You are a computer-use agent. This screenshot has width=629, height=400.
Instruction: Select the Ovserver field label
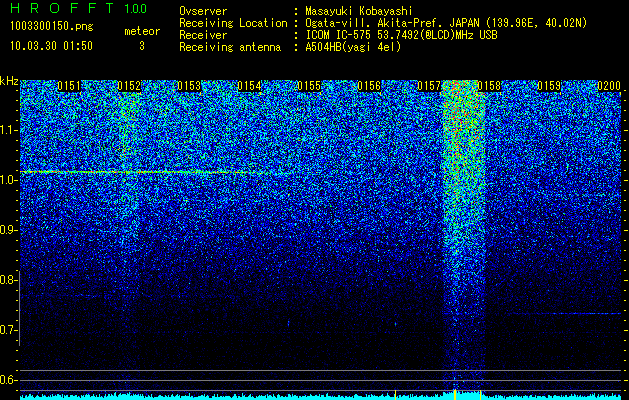(203, 11)
